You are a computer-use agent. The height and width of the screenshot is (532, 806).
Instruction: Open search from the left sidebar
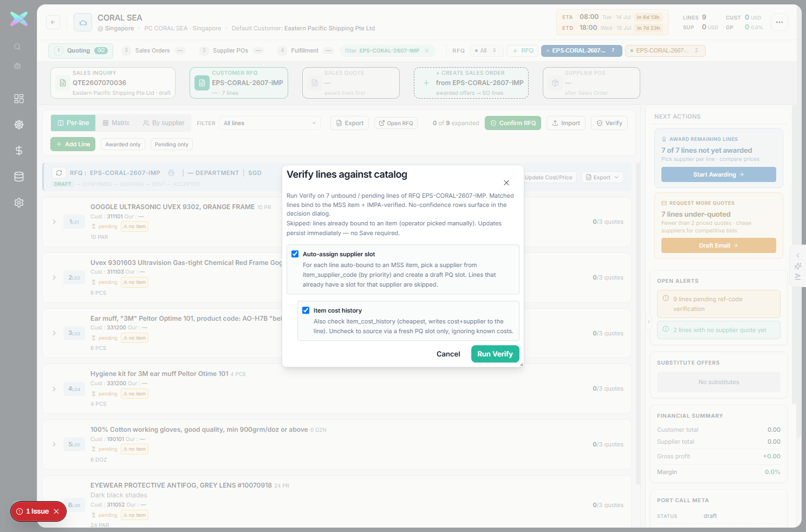tap(17, 47)
